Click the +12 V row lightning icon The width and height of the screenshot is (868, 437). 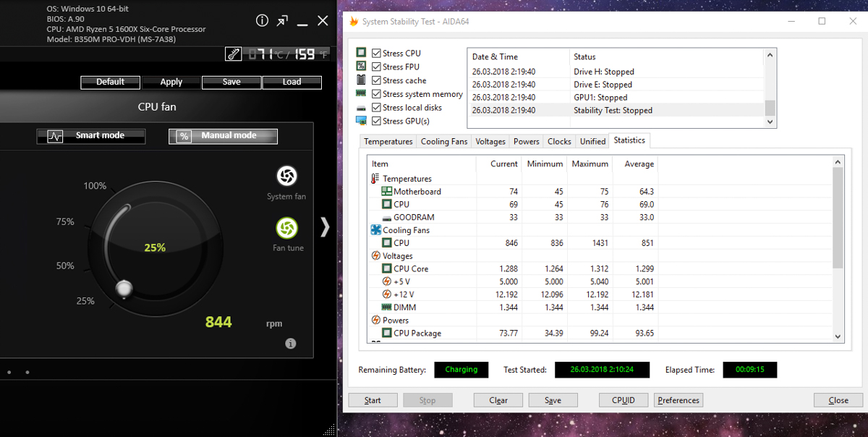click(387, 294)
